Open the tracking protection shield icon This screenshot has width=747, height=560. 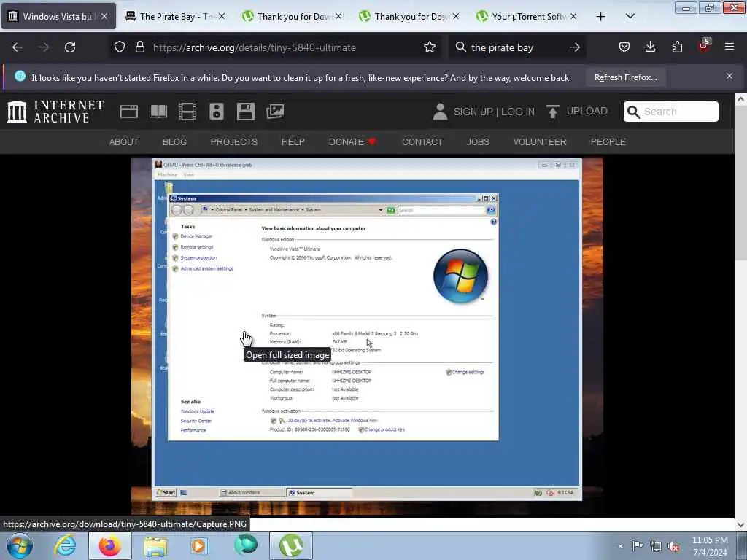[120, 47]
